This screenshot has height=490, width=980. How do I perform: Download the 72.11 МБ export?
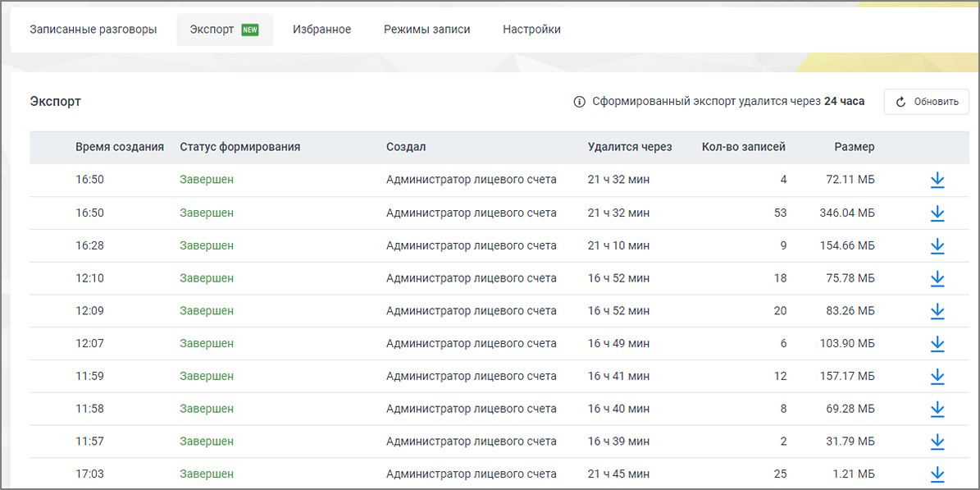click(937, 181)
